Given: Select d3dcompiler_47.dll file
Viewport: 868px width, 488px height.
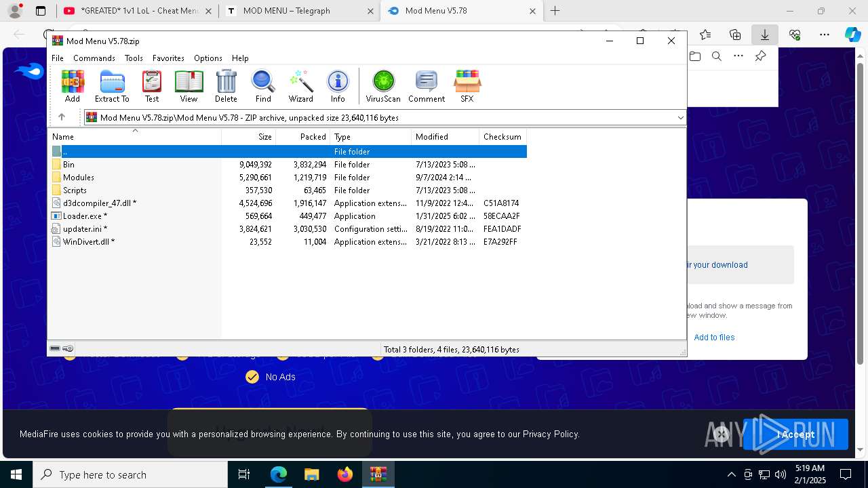Looking at the screenshot, I should 288,203.
